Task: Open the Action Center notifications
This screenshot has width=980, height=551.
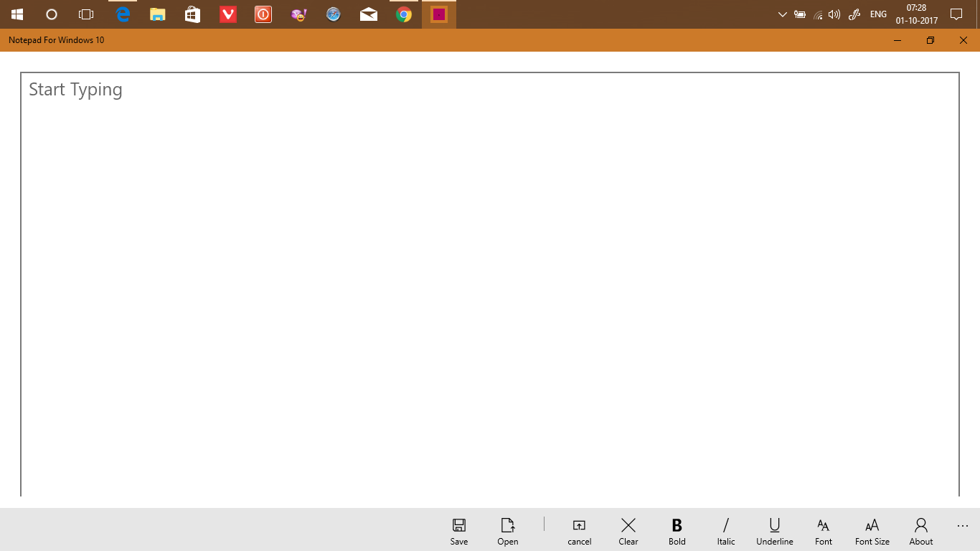Action: 956,14
